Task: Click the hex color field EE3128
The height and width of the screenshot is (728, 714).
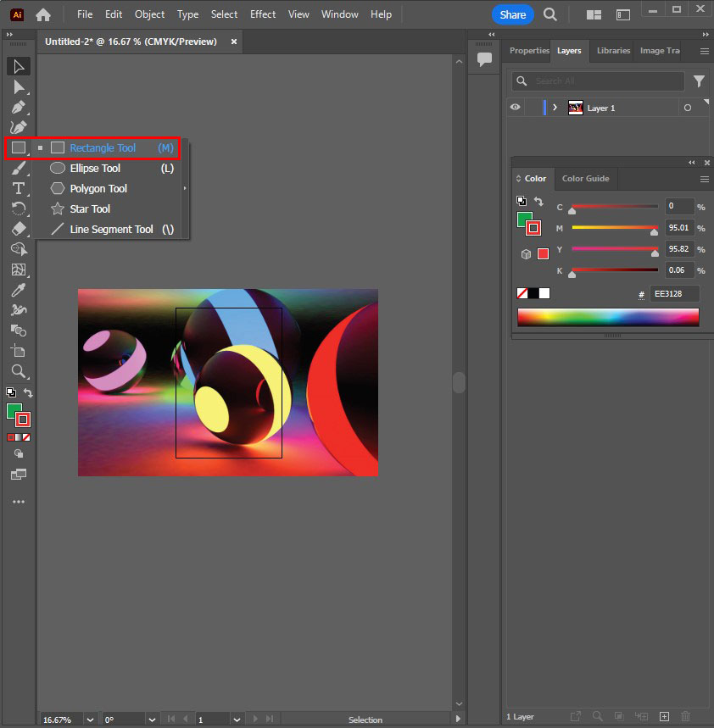Action: tap(674, 294)
